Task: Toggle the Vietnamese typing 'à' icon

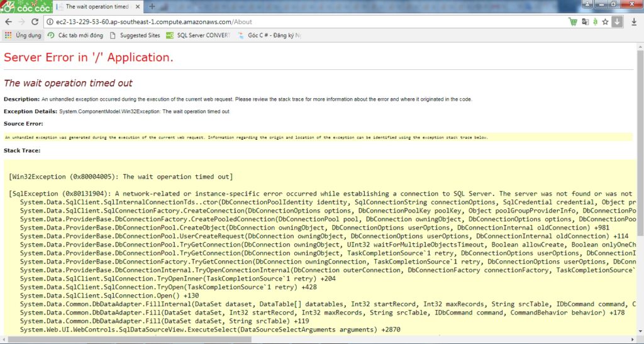Action: point(594,21)
